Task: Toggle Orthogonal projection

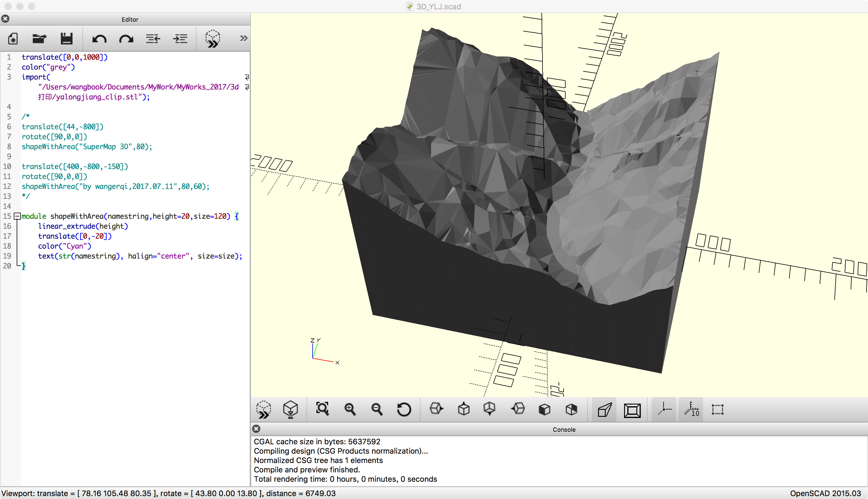Action: click(632, 410)
